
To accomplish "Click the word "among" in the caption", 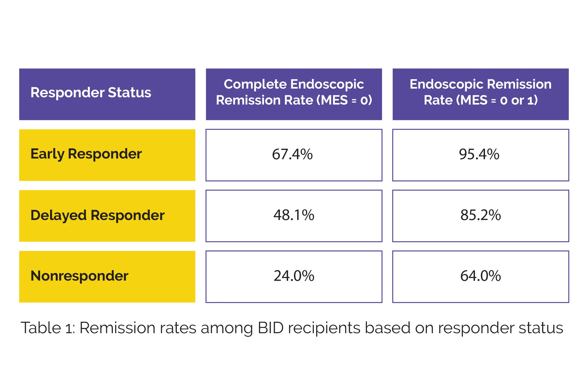I will (x=227, y=328).
